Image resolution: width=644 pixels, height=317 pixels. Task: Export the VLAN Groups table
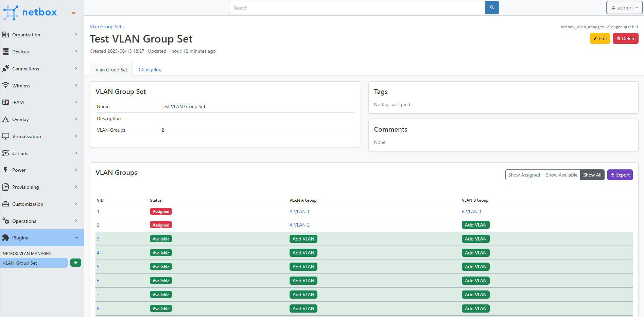pos(620,175)
